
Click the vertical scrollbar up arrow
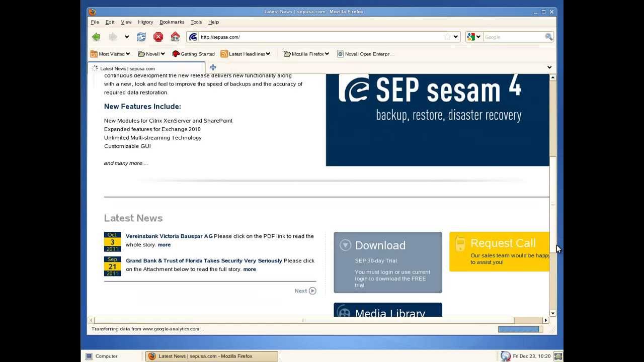553,77
